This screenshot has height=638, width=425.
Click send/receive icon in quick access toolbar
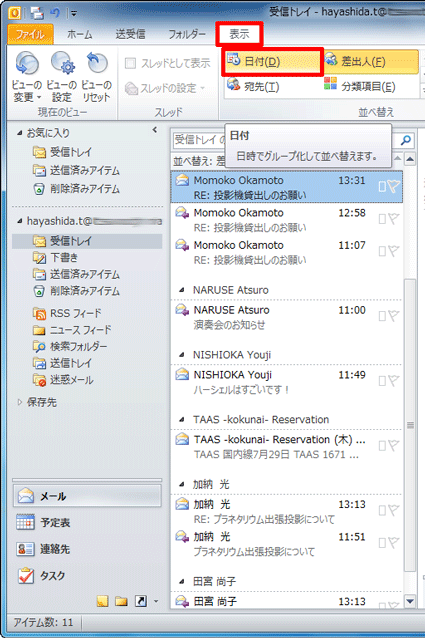coord(37,13)
